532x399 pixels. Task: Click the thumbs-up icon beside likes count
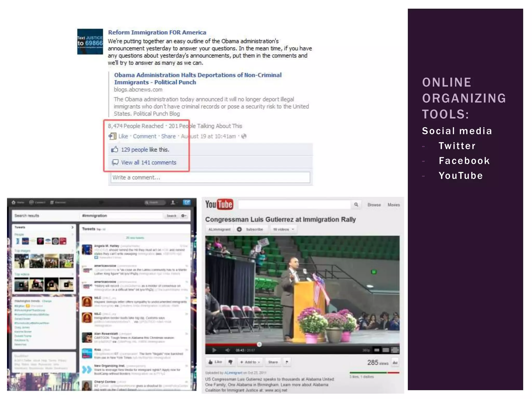click(x=115, y=149)
